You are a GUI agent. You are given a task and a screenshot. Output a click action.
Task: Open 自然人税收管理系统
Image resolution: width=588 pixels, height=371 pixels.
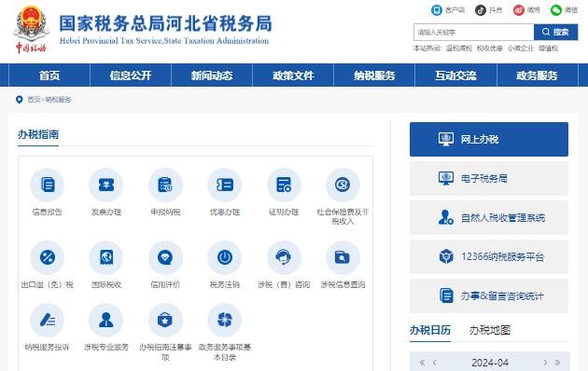point(489,217)
